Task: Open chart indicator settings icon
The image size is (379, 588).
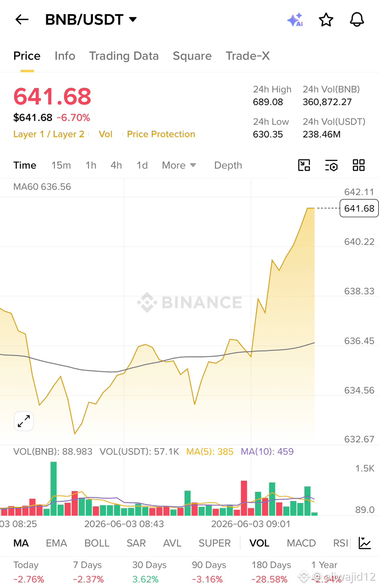Action: click(331, 165)
